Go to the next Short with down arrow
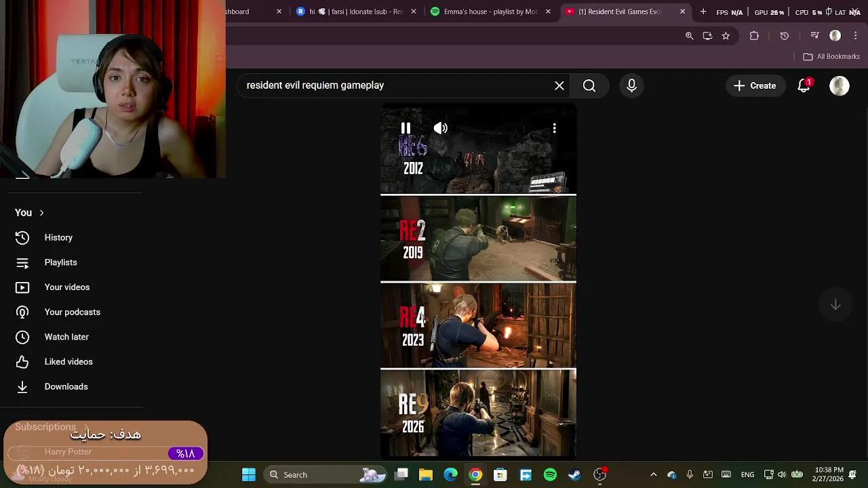This screenshot has width=868, height=488. click(x=835, y=305)
